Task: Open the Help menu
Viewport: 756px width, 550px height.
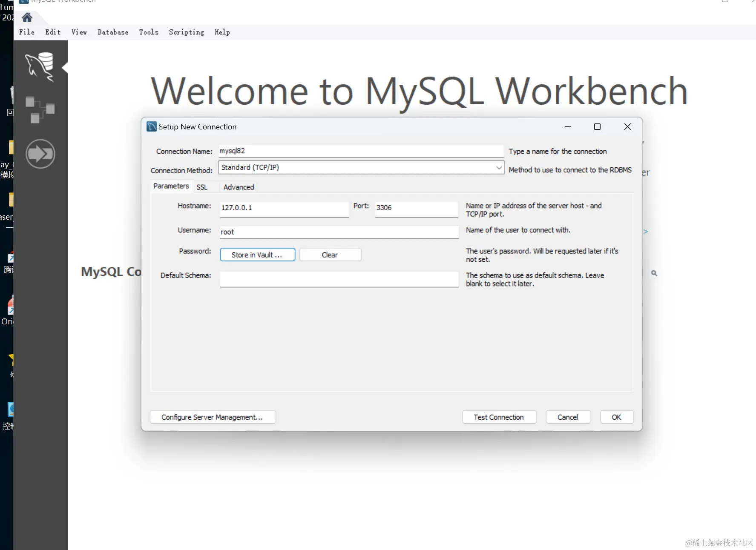Action: coord(222,32)
